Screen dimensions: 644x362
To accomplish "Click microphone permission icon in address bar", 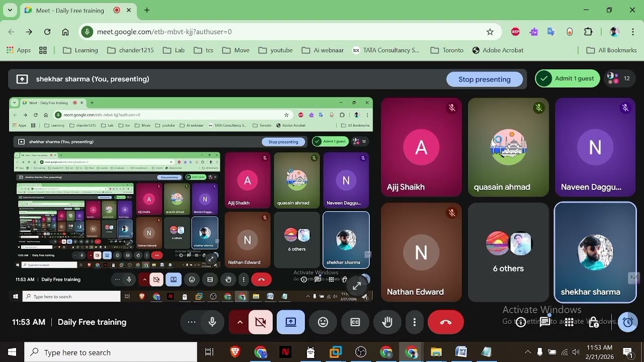I will [88, 32].
